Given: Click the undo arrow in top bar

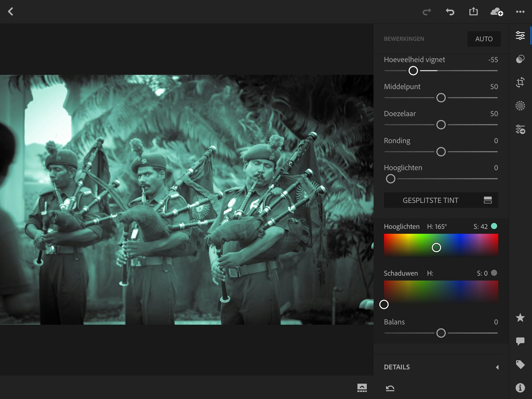Looking at the screenshot, I should 450,12.
